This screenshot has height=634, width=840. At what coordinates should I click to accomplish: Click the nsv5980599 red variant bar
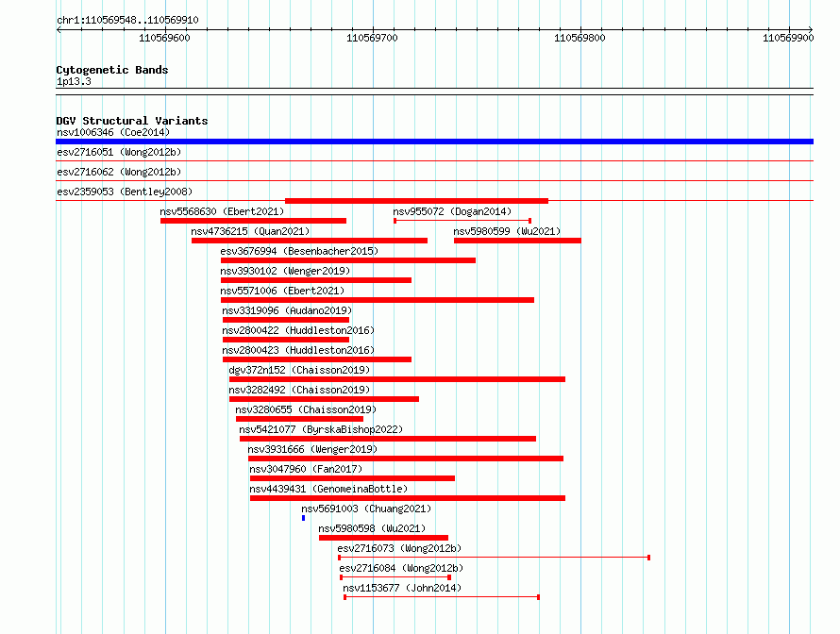click(517, 241)
